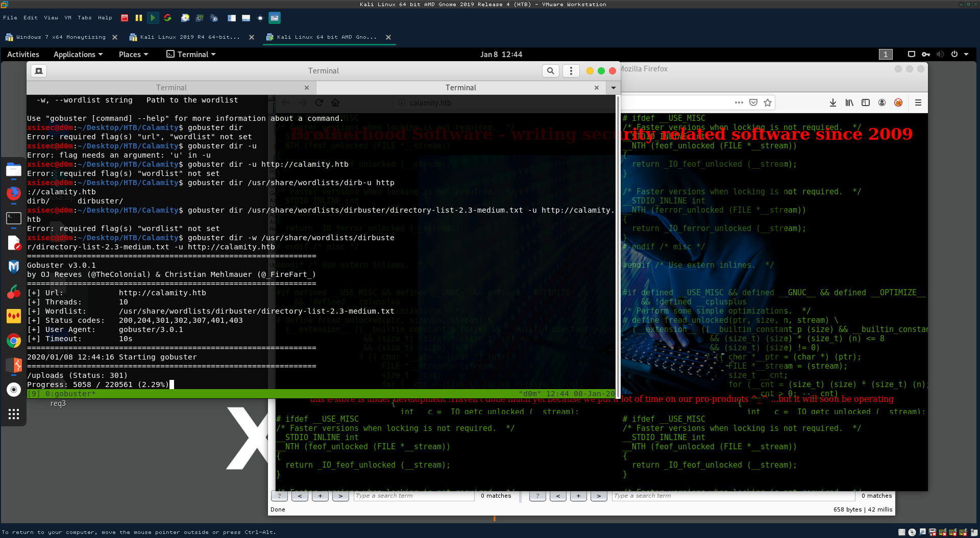Open the cherries icon in the dock
The image size is (980, 538).
tap(14, 292)
